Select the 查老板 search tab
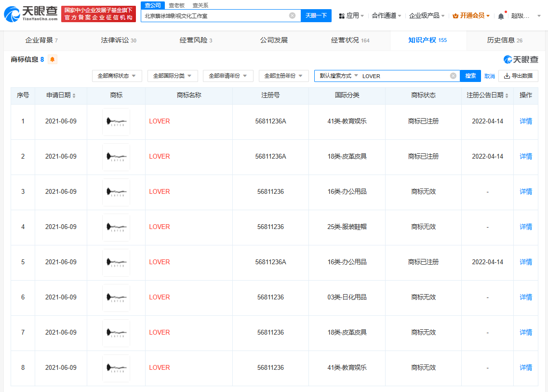Image resolution: width=548 pixels, height=392 pixels. pos(176,5)
